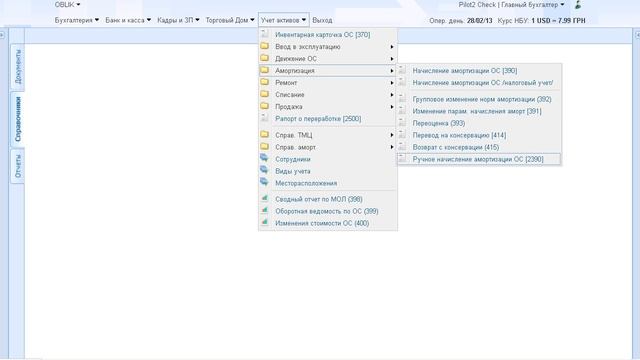Click document icon beside налоговый учет entry
Viewport: 640px width, 360px height.
pyautogui.click(x=402, y=82)
